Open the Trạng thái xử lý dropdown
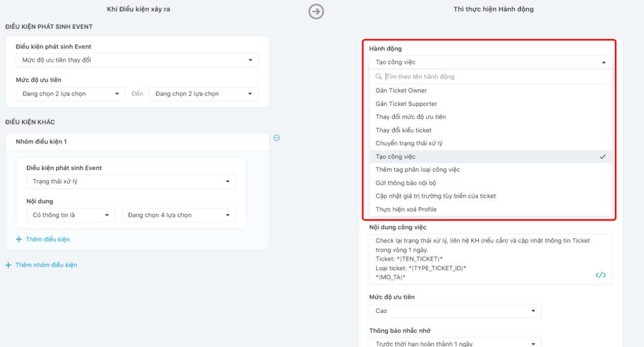This screenshot has height=347, width=644. point(131,181)
